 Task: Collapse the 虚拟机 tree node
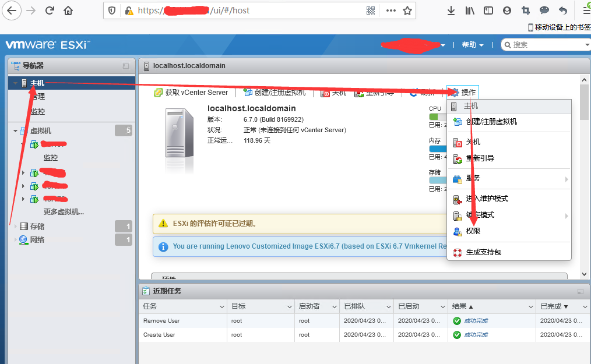coord(16,131)
